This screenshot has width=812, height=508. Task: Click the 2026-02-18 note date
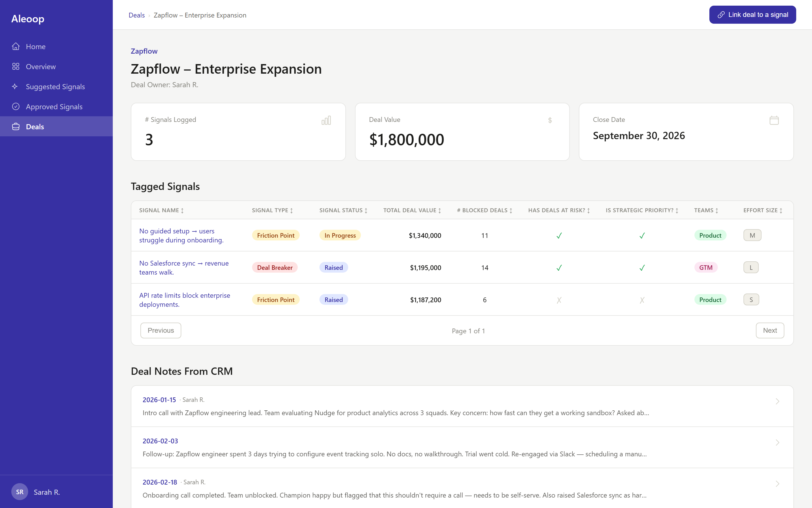pos(160,482)
